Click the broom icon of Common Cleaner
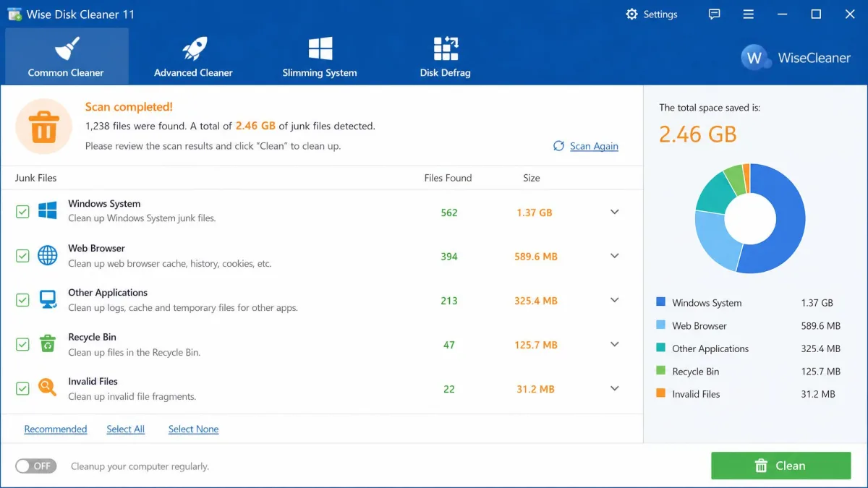Screen dimensions: 868x488 click(x=66, y=49)
